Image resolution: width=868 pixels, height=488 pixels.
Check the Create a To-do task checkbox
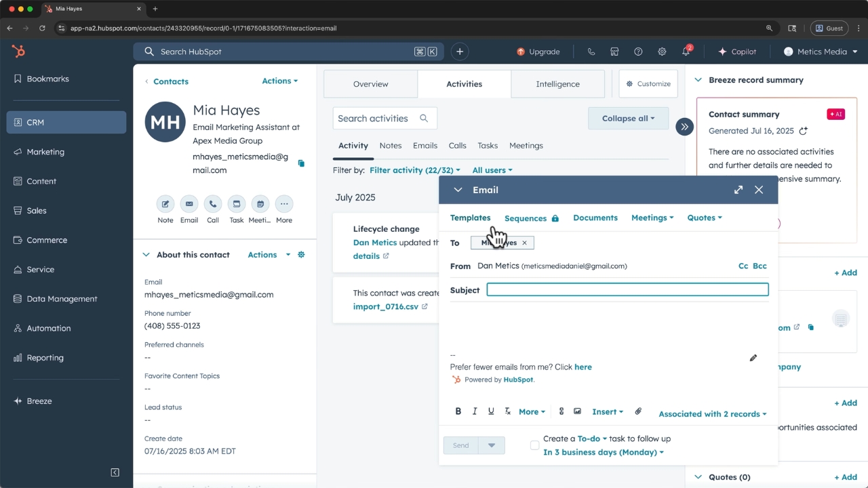point(534,445)
